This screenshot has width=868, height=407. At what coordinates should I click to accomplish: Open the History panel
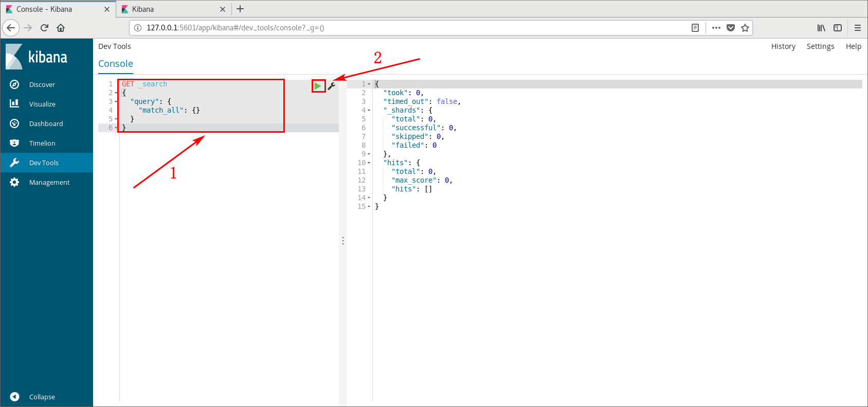783,46
